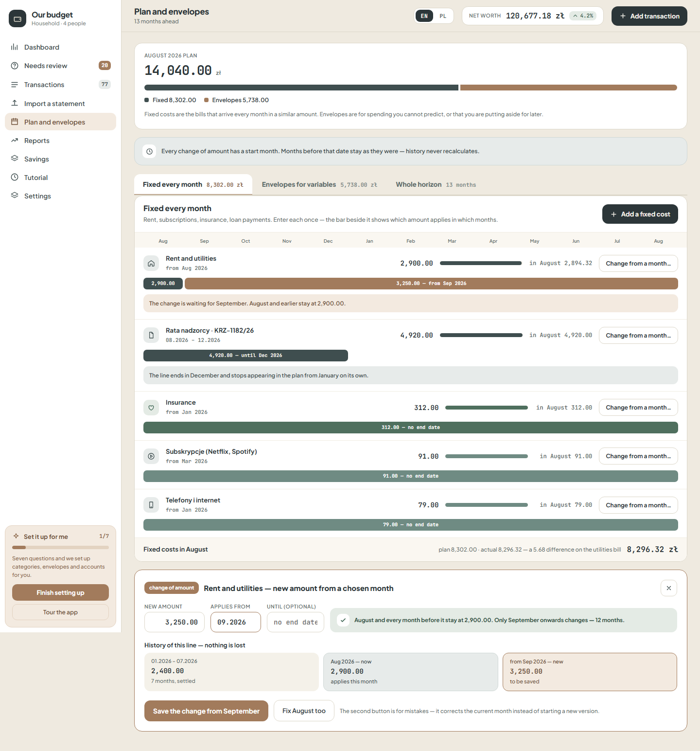This screenshot has width=700, height=751.
Task: Select the Fixed every month tab
Action: pyautogui.click(x=193, y=184)
